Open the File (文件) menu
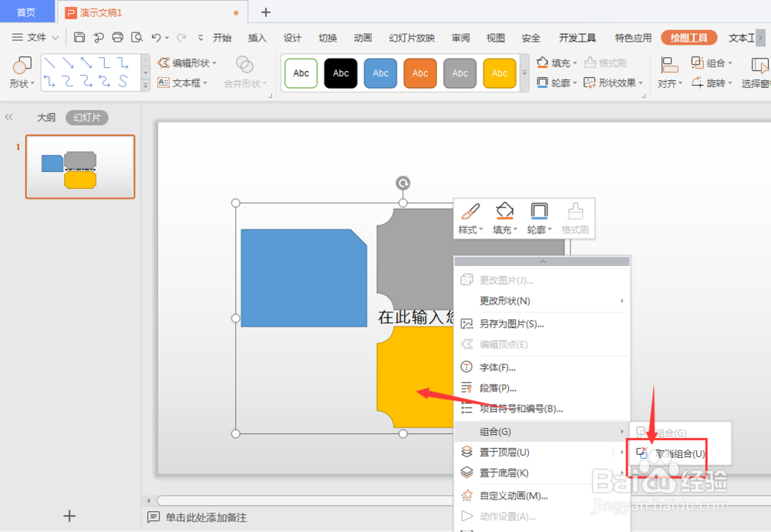The height and width of the screenshot is (532, 771). (x=35, y=37)
